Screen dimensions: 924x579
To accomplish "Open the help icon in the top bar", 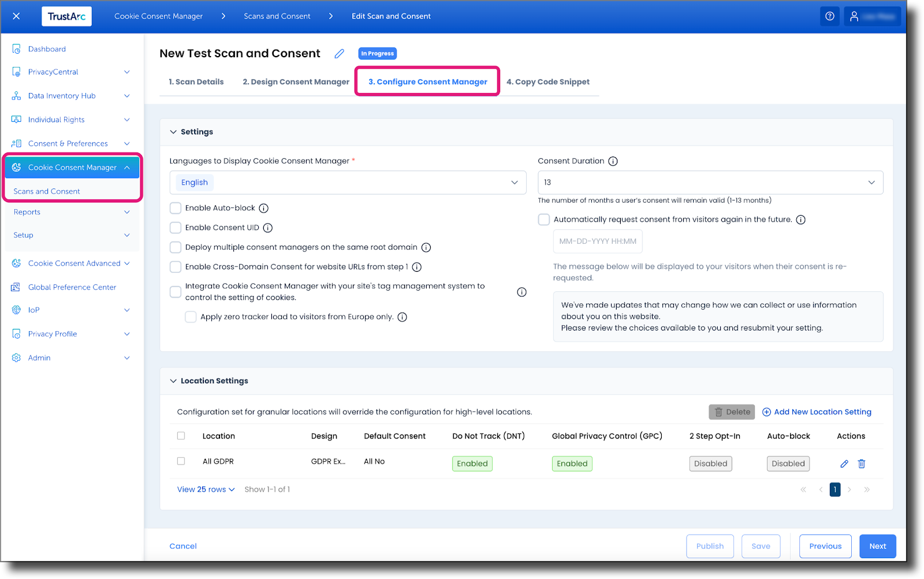I will coord(830,16).
